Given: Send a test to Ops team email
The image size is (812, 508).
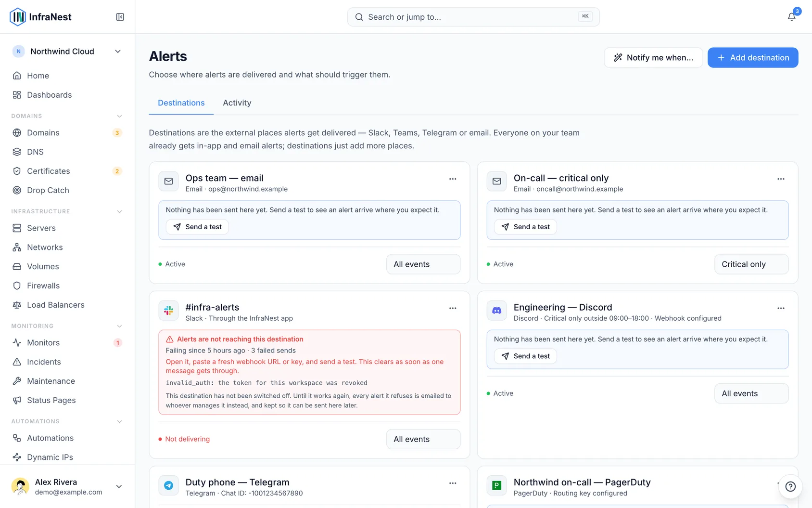Looking at the screenshot, I should click(x=197, y=227).
